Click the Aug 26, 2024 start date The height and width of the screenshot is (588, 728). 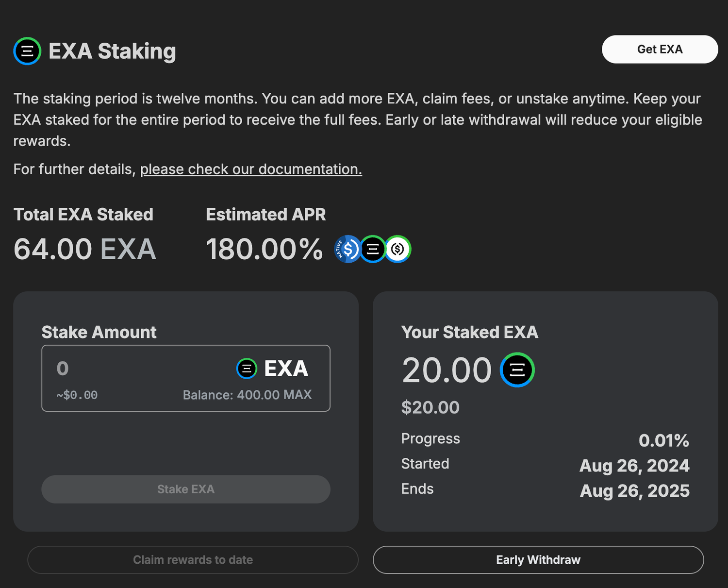[634, 466]
